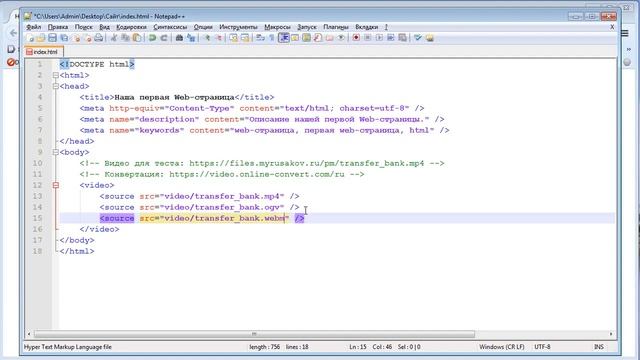This screenshot has width=640, height=360.
Task: Click the Open file toolbar icon
Action: (41, 38)
